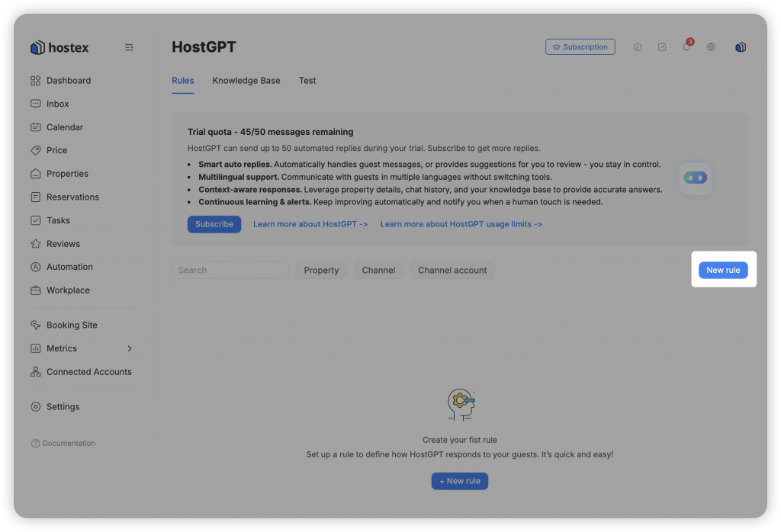
Task: Click the language globe icon
Action: 711,47
